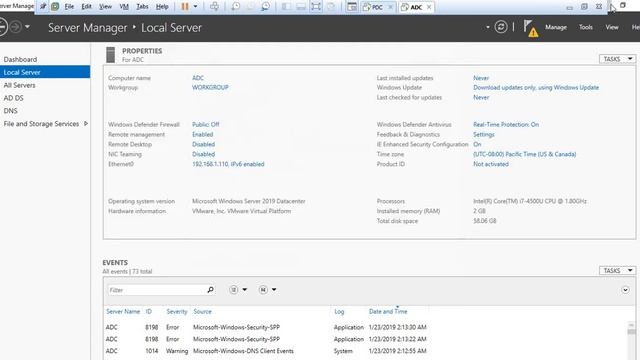
Task: Open the Events TASKS dropdown
Action: tap(617, 271)
